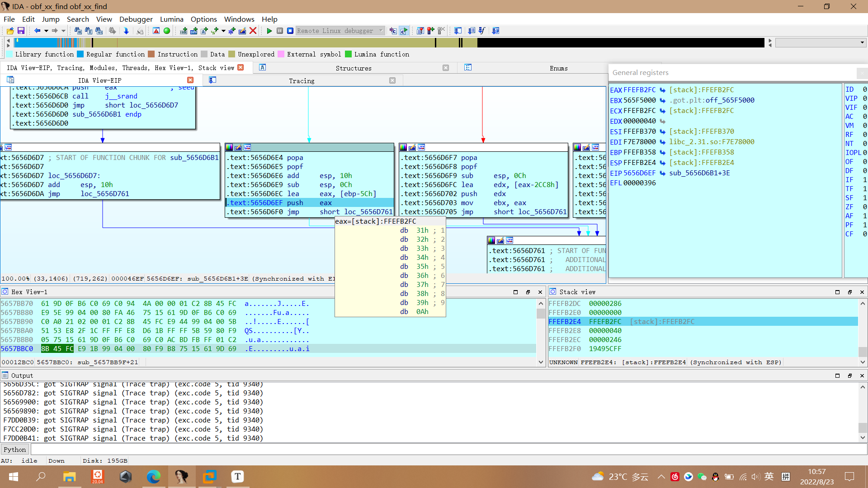The image size is (868, 488).
Task: Click the red X delete toolbar icon
Action: click(253, 31)
